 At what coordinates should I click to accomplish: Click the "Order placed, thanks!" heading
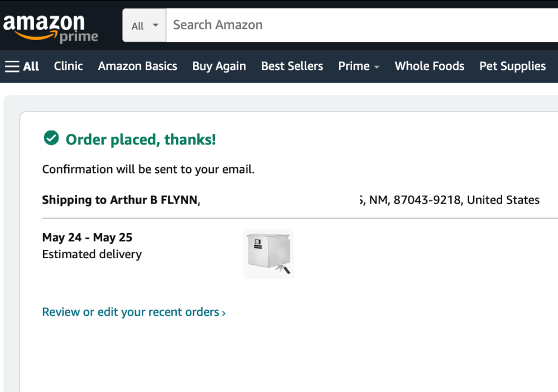pyautogui.click(x=141, y=139)
